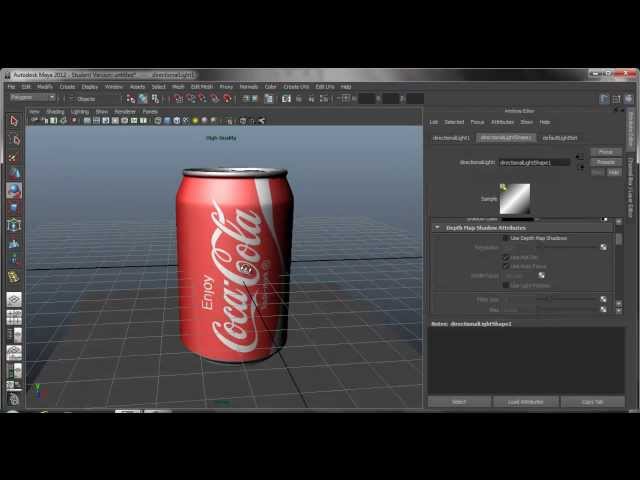Enable the viewport Use All Lights icon
Screen dimensions: 640x480
tap(195, 120)
